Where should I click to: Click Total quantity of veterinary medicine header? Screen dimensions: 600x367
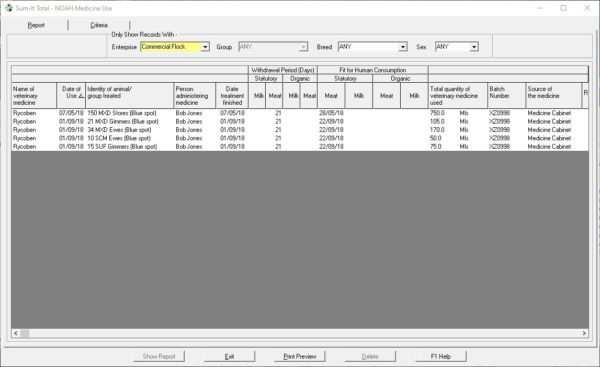458,95
